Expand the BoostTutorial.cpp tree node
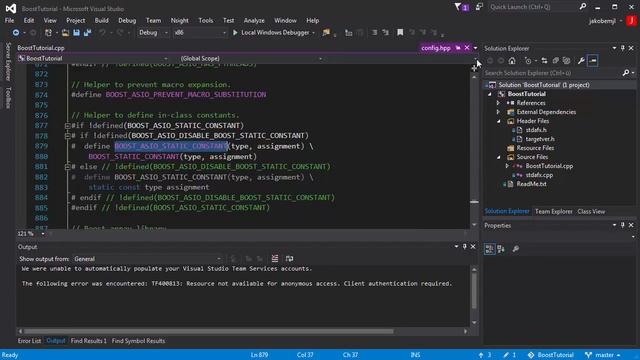This screenshot has width=640, height=360. (507, 166)
